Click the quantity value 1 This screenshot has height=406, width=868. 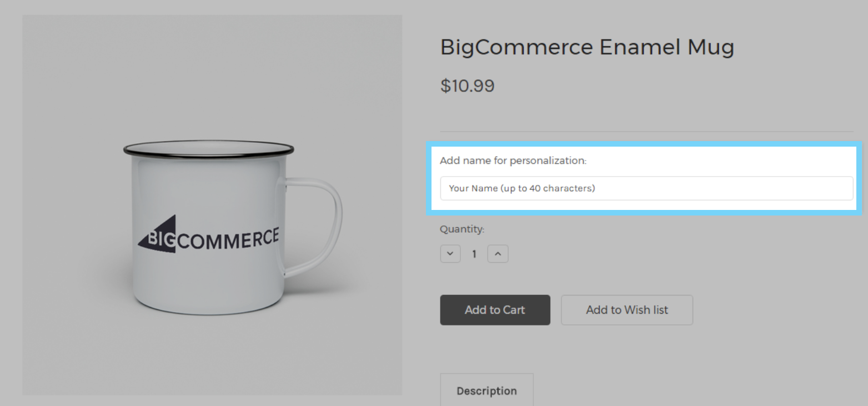pos(474,254)
